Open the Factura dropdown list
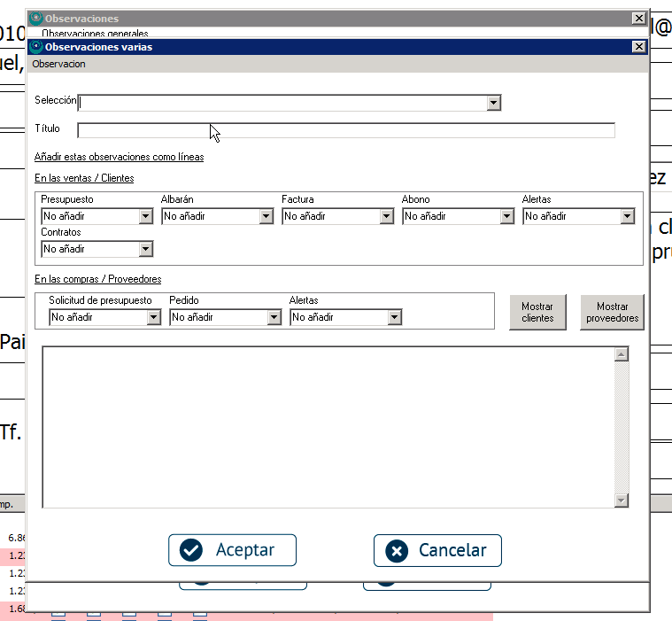The height and width of the screenshot is (621, 672). click(387, 216)
